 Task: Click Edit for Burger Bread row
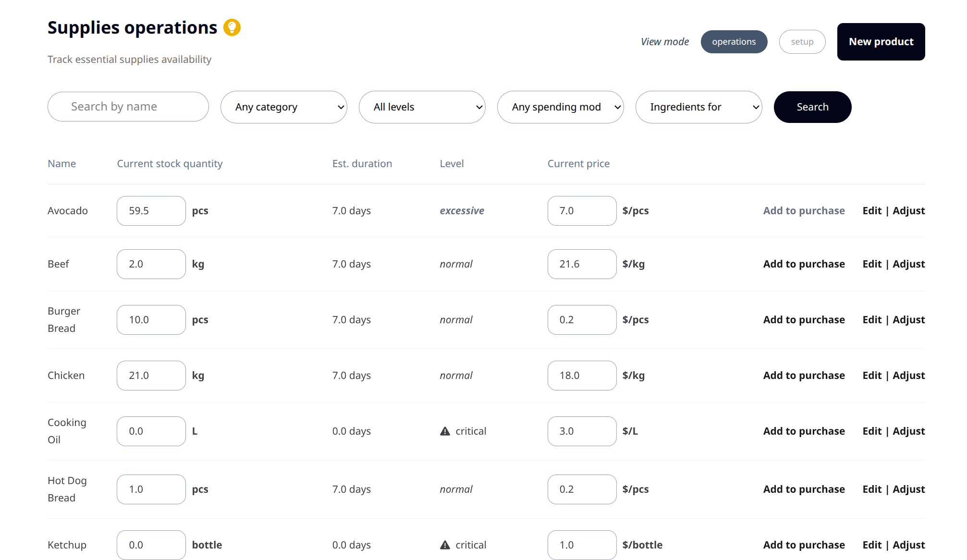(871, 320)
